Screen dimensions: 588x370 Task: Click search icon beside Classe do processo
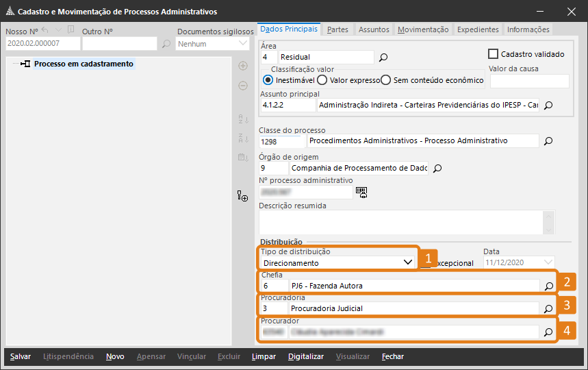[x=548, y=141]
